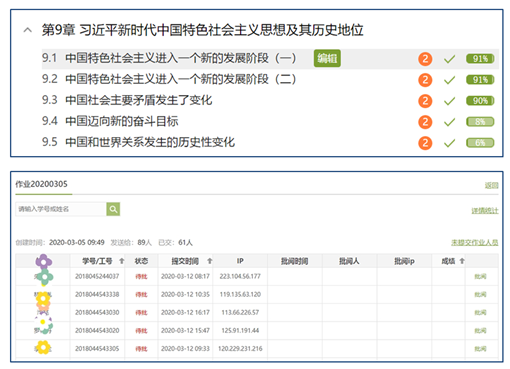Click the orange task count badge for lesson 9.2

tap(425, 80)
